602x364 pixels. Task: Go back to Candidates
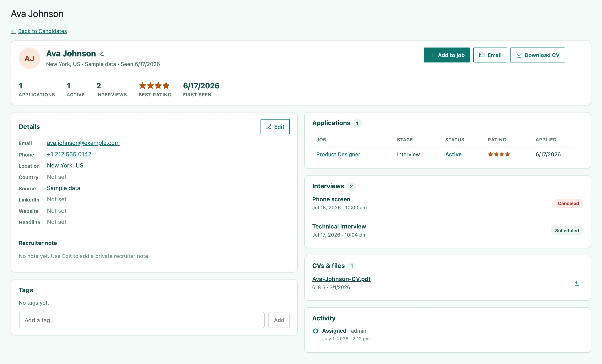(39, 31)
